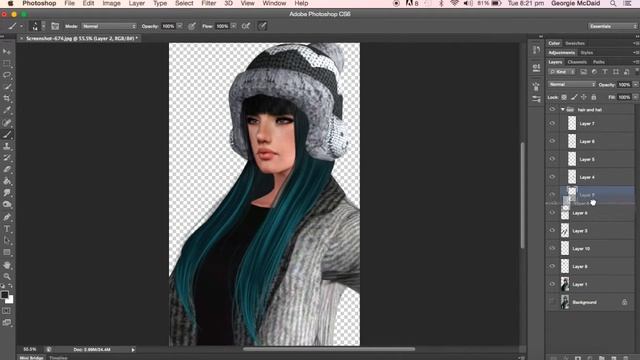The width and height of the screenshot is (640, 360).
Task: Select the Rectangular Marquee tool
Action: click(x=7, y=63)
